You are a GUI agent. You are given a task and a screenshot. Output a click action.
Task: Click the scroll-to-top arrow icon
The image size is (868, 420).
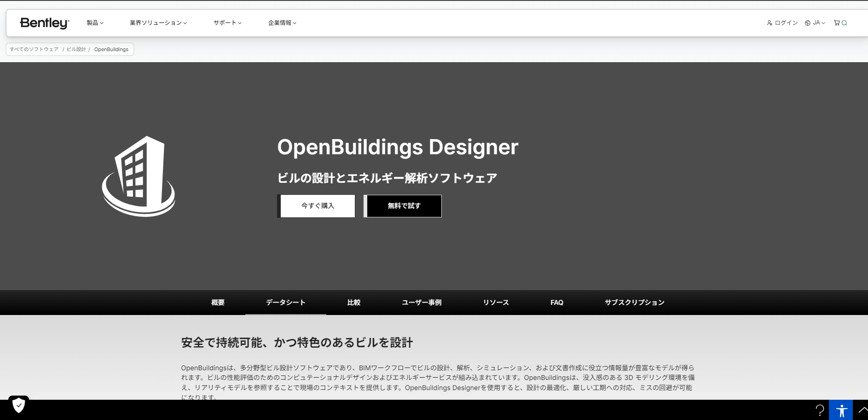(862, 409)
